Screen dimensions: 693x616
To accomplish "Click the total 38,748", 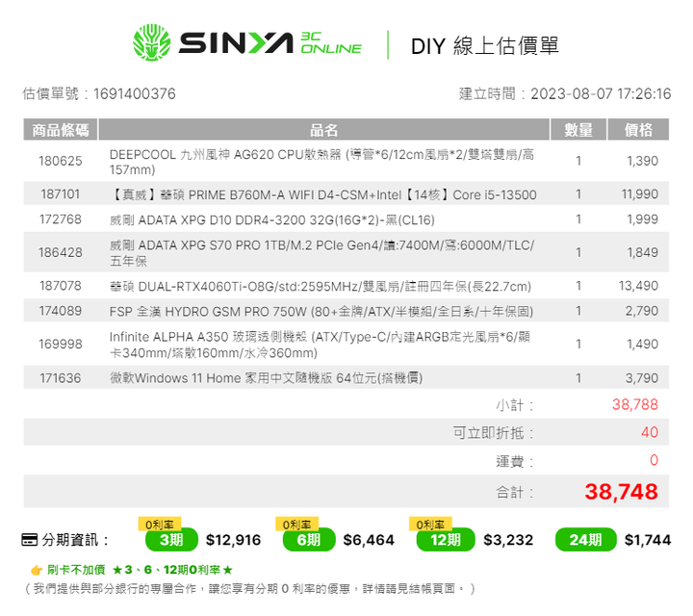I will pos(622,492).
